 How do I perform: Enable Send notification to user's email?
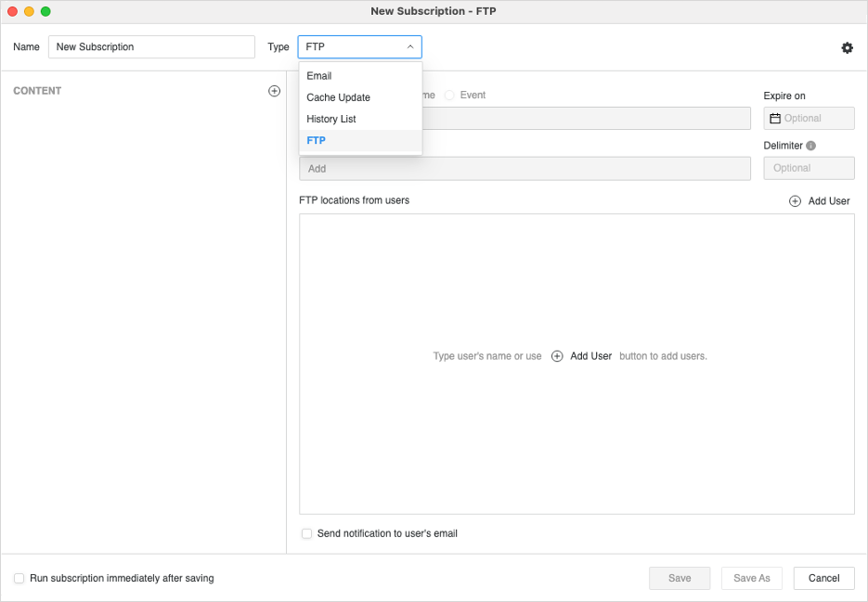click(x=307, y=533)
